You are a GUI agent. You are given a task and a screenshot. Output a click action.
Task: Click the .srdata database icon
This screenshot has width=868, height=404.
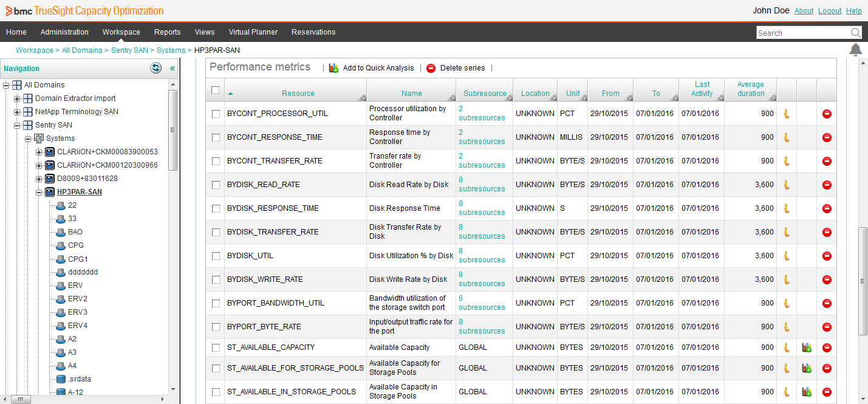pos(61,379)
